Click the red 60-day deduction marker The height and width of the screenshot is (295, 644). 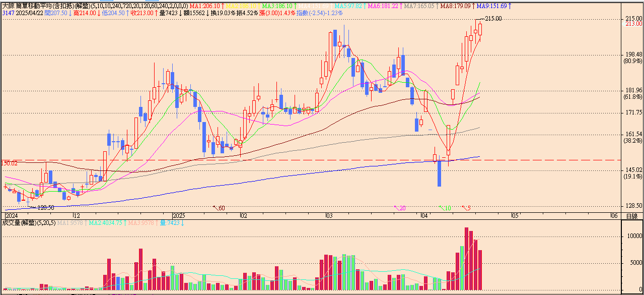(219, 208)
